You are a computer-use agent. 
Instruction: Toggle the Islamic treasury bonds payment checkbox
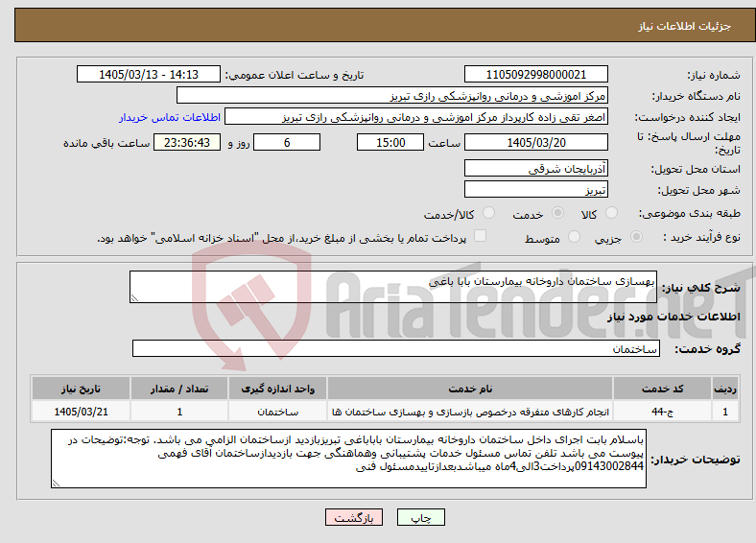click(480, 236)
